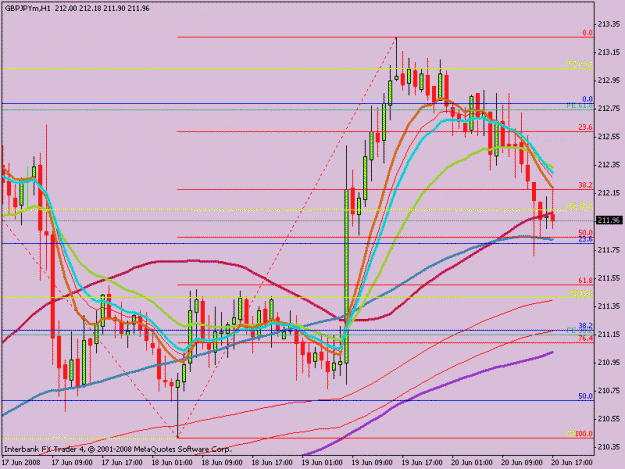Select the red 38.2 retracement label
This screenshot has height=469, width=625.
pyautogui.click(x=586, y=185)
